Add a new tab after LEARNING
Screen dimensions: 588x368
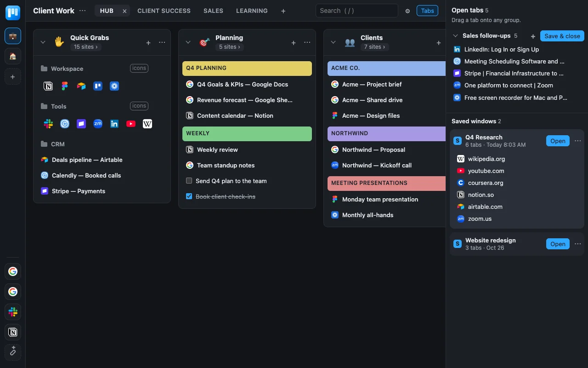coord(283,11)
